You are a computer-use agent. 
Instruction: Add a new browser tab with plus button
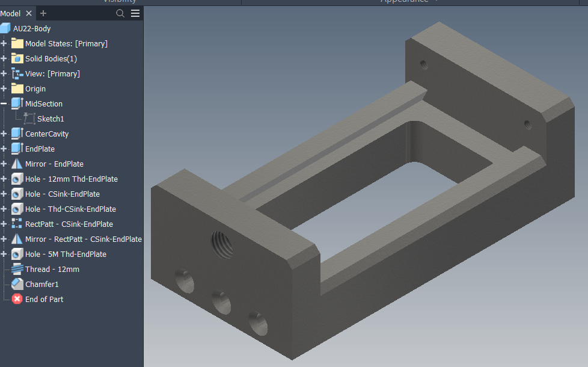[x=43, y=13]
